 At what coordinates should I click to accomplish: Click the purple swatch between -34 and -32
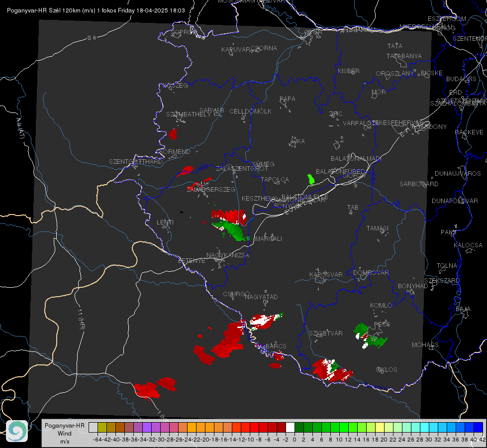tap(147, 427)
